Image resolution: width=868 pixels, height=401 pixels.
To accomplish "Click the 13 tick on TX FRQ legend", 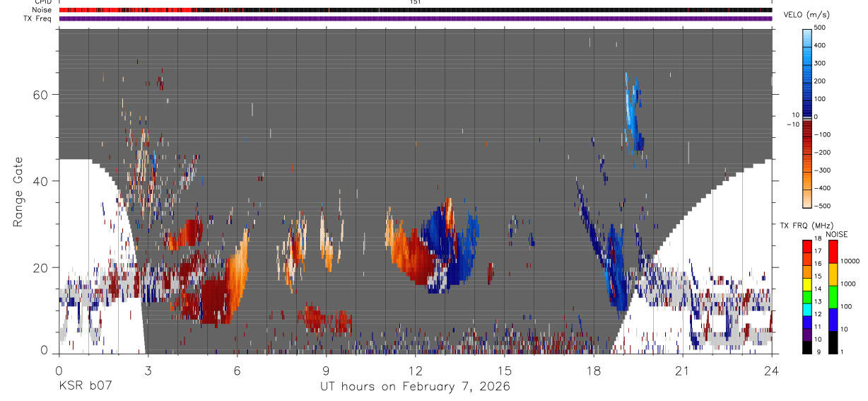I will click(x=819, y=301).
